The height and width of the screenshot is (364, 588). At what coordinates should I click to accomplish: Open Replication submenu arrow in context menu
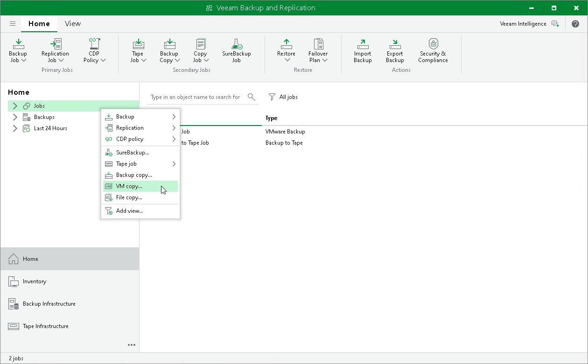click(174, 128)
